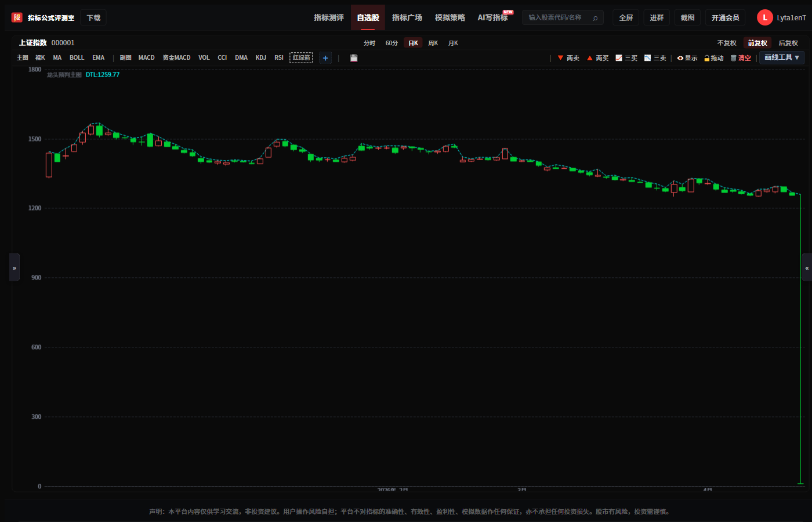Click the stock code 000001

click(63, 43)
